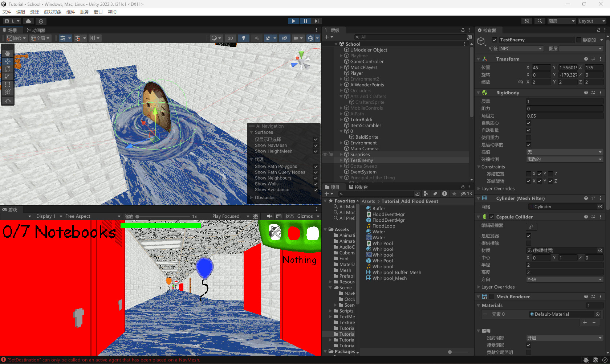This screenshot has height=364, width=610.
Task: Toggle Rigidbody is-kinematic checkbox
Action: 529,145
